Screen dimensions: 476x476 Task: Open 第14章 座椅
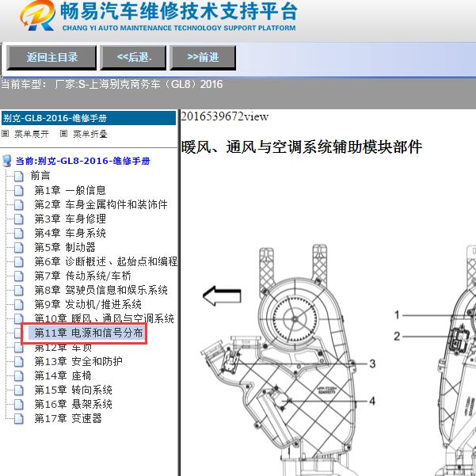coord(63,375)
